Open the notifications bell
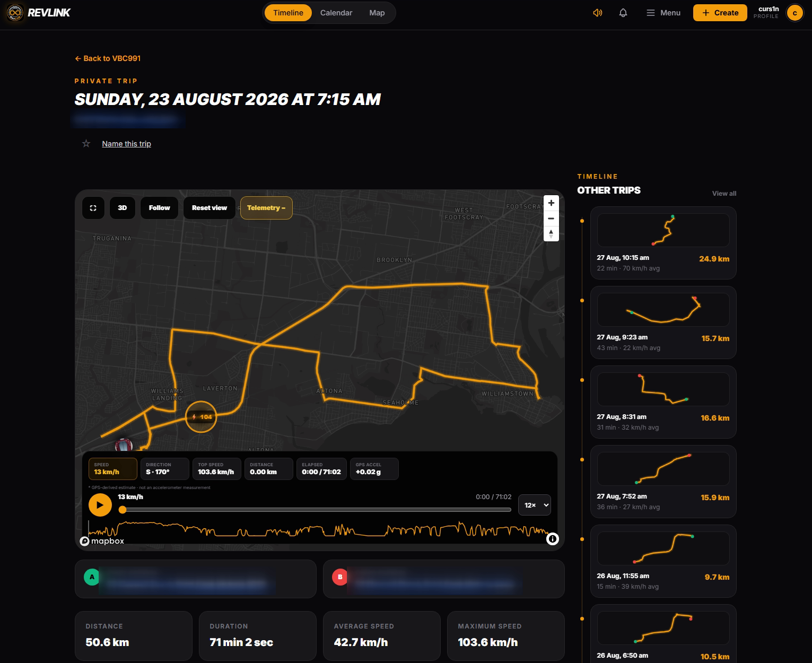 pos(623,13)
